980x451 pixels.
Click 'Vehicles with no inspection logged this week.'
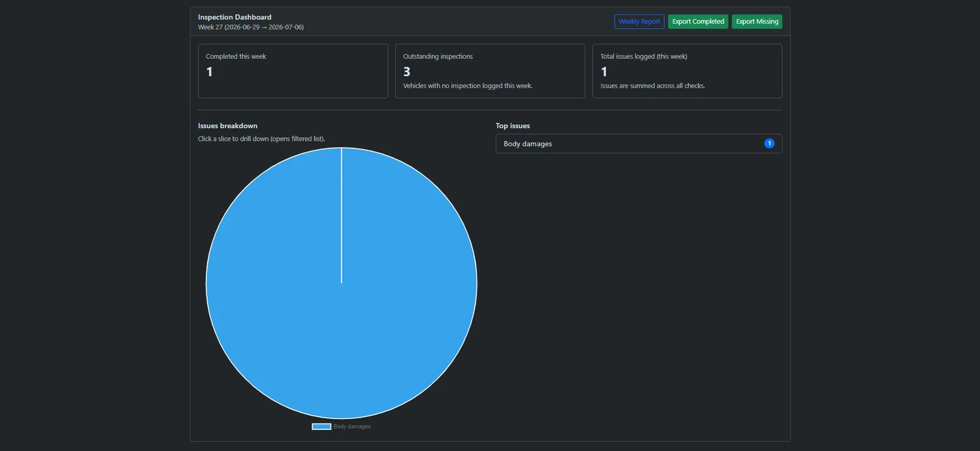coord(468,86)
